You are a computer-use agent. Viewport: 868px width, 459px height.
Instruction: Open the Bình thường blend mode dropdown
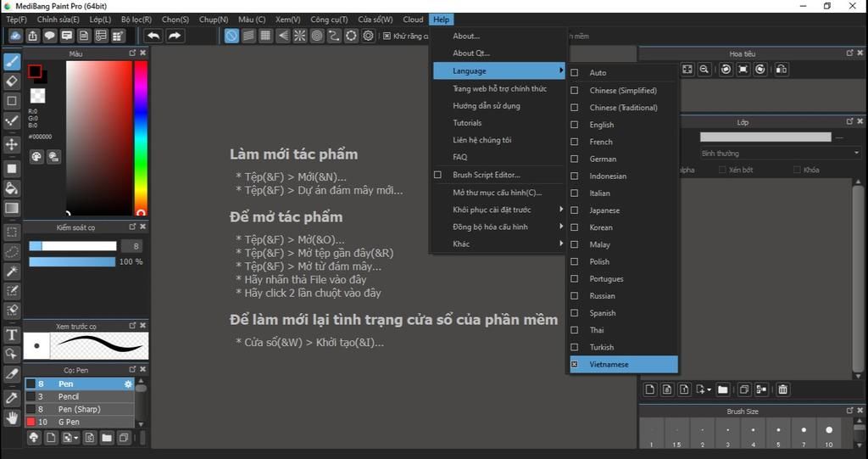tap(780, 154)
